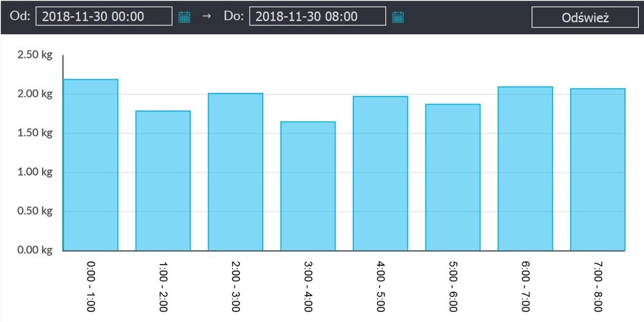The image size is (644, 322).
Task: Click the bar for 5:00 - 6:00
Action: coord(453,177)
